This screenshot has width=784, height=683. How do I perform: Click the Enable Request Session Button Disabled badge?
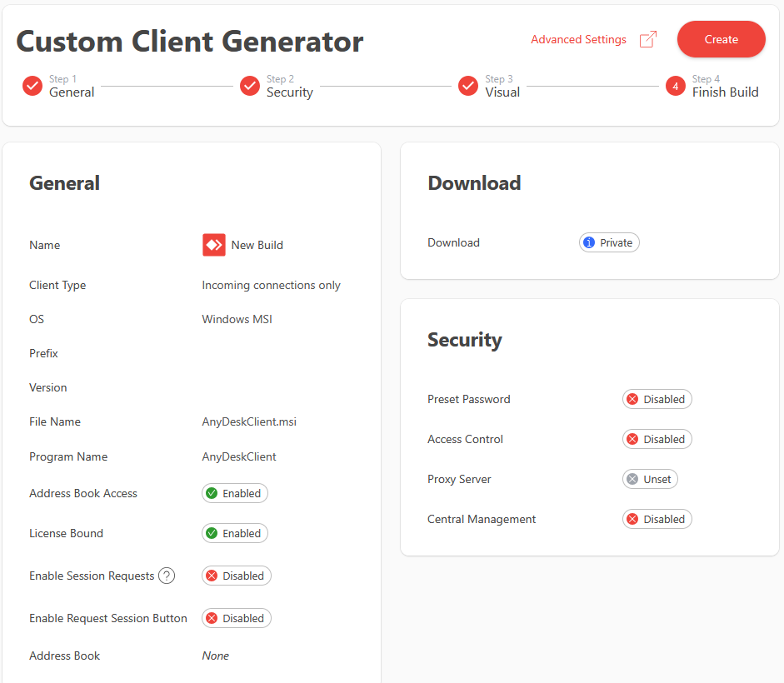click(x=237, y=619)
